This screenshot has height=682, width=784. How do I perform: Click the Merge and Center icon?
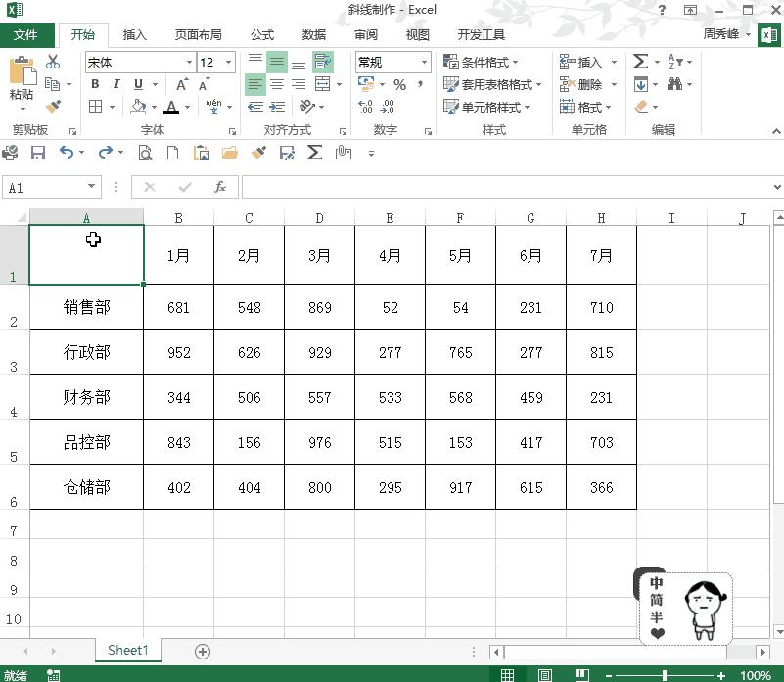click(324, 85)
